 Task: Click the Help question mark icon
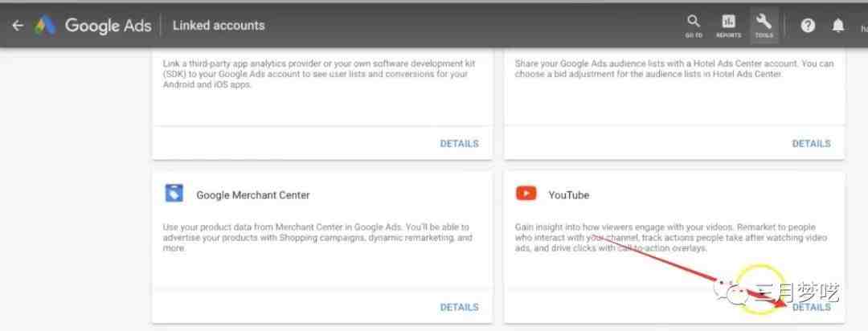click(x=808, y=26)
